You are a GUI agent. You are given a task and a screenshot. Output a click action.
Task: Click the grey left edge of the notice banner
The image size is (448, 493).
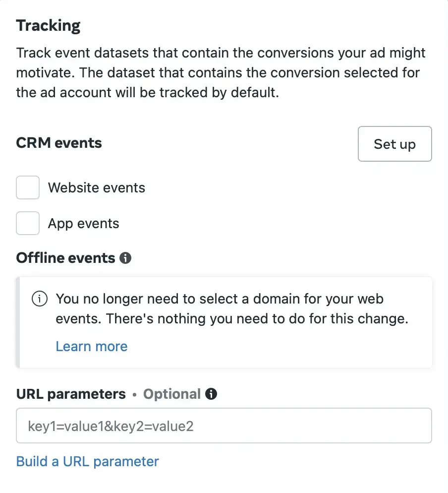coord(18,322)
